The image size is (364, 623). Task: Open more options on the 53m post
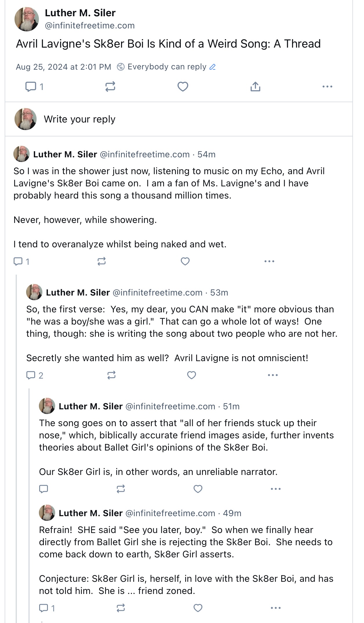coord(273,375)
